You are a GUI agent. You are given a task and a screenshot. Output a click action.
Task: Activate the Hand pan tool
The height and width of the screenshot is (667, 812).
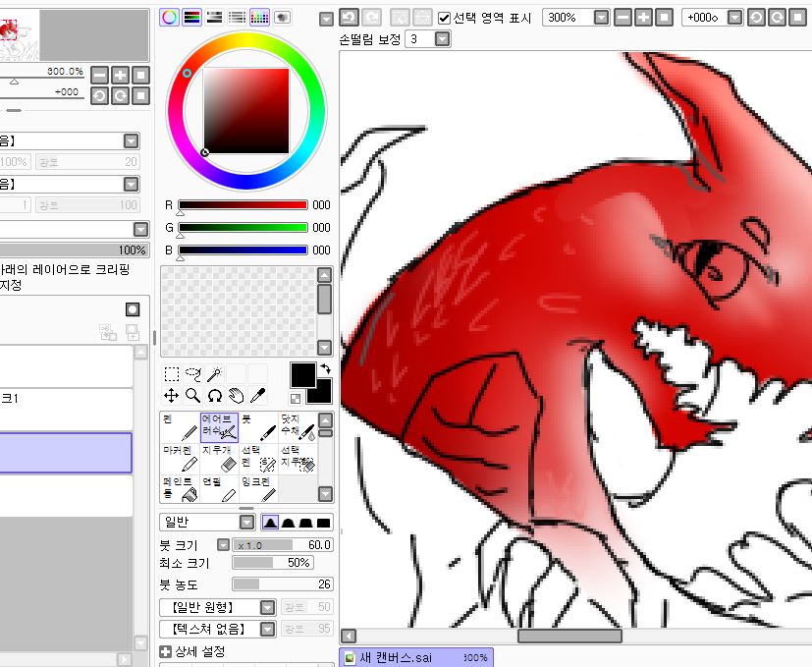(x=236, y=395)
